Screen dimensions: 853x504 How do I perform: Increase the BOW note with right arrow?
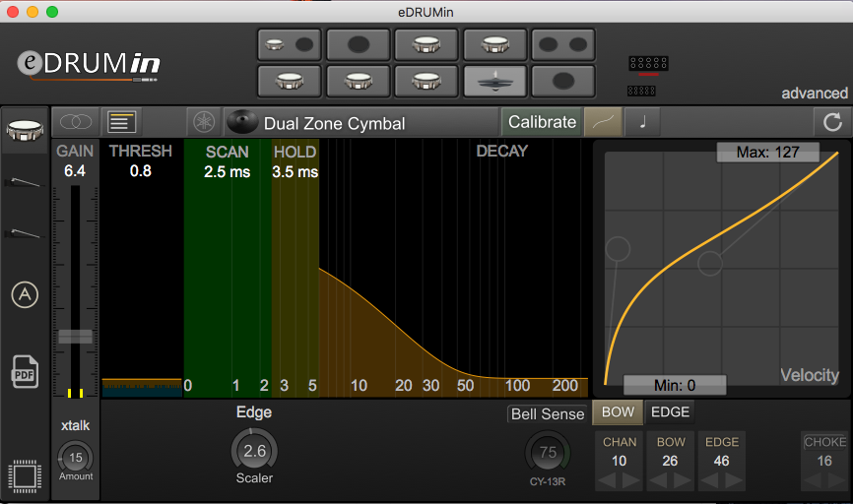[683, 480]
